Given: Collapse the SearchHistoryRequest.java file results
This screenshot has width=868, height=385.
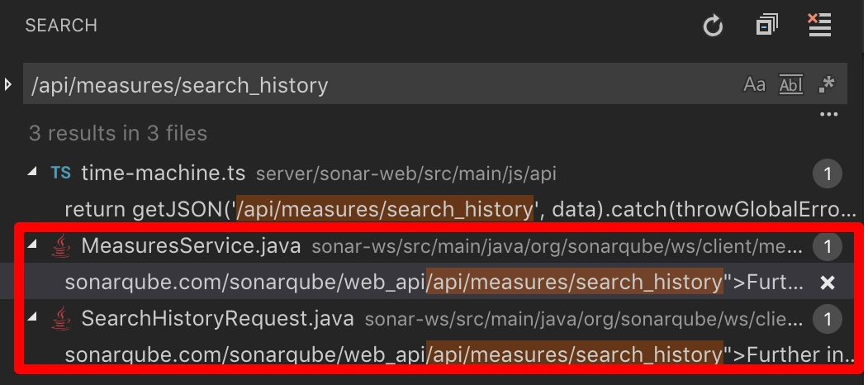Looking at the screenshot, I should click(32, 318).
